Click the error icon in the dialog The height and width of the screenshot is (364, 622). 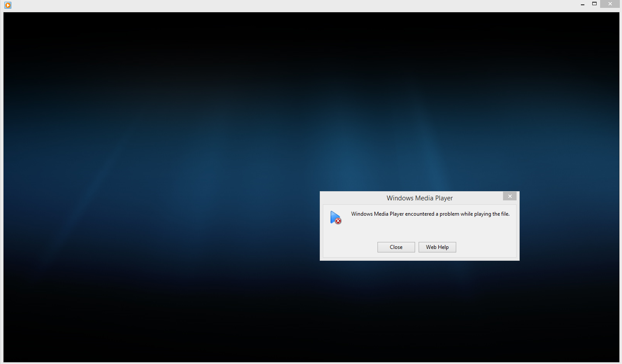coord(335,217)
